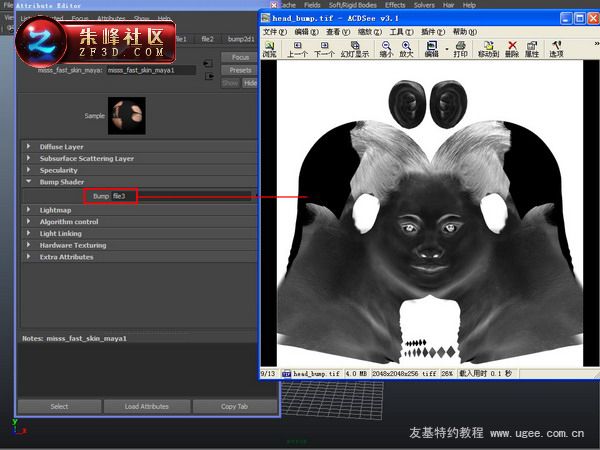Expand the Specularity section

tap(29, 170)
